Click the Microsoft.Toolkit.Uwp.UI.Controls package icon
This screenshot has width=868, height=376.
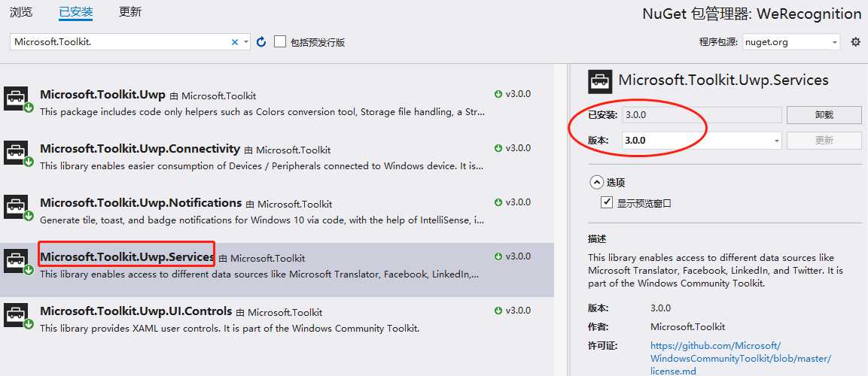pos(18,316)
